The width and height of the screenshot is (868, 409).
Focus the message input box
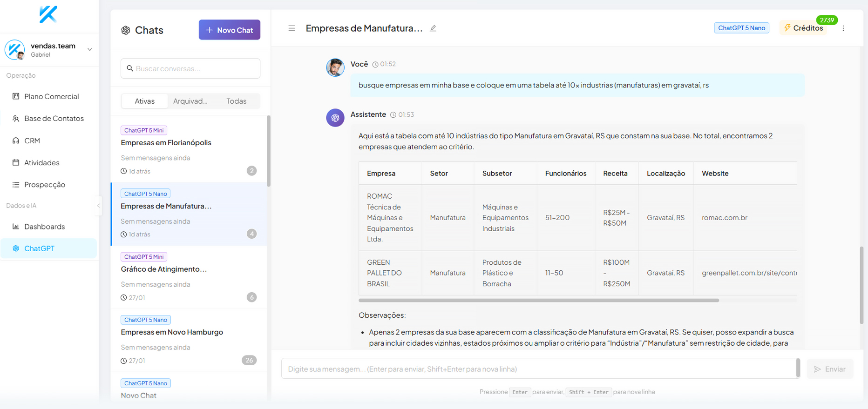point(539,369)
